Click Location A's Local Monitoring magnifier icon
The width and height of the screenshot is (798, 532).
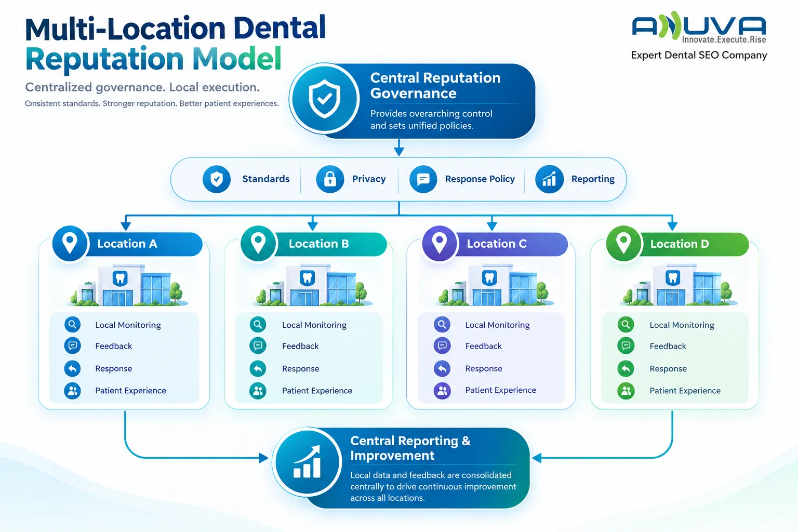(73, 325)
